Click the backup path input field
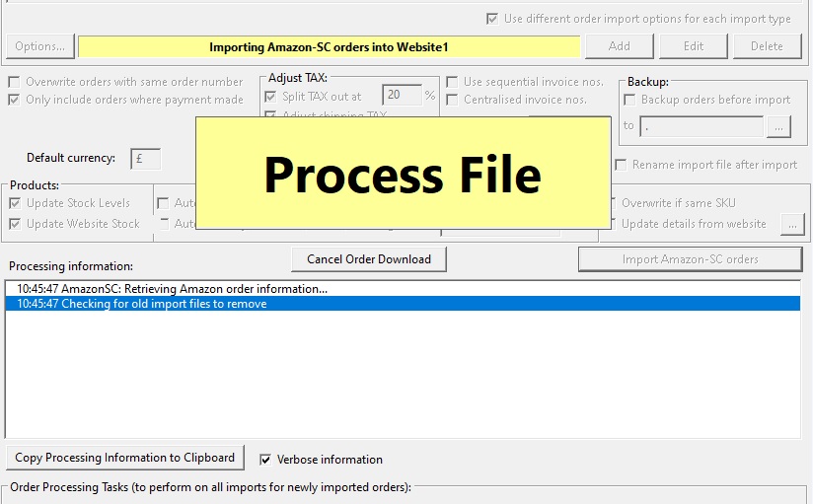 tap(702, 126)
